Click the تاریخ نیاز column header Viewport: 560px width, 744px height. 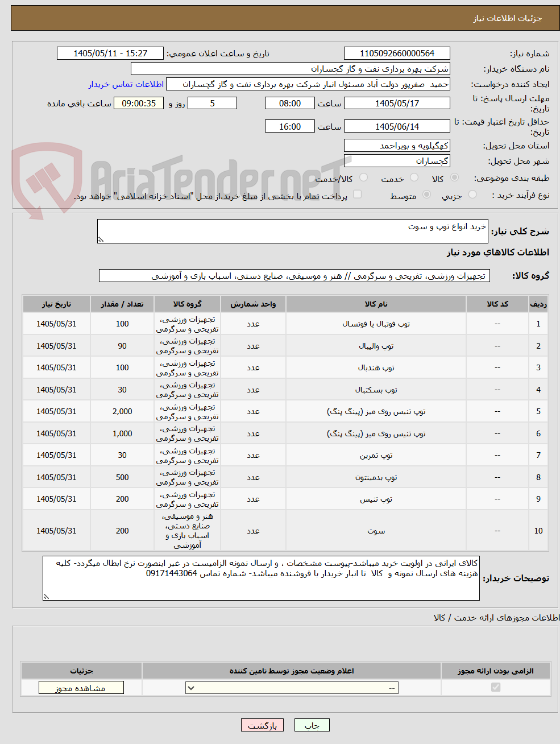[56, 304]
